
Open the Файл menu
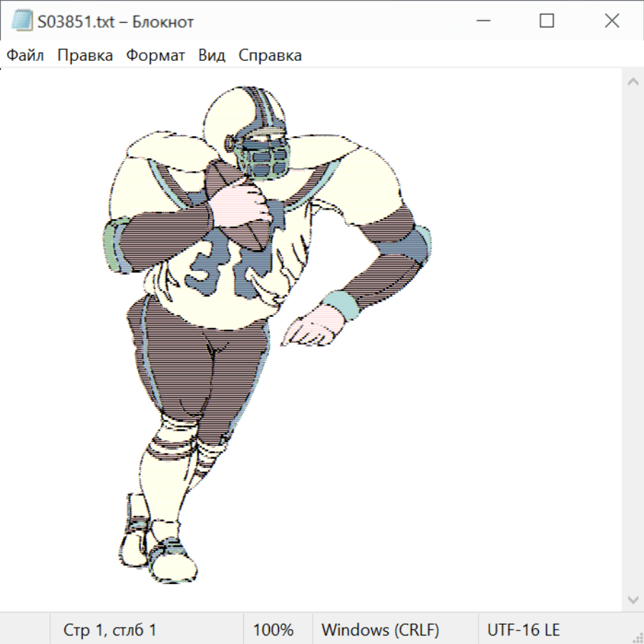click(x=25, y=55)
